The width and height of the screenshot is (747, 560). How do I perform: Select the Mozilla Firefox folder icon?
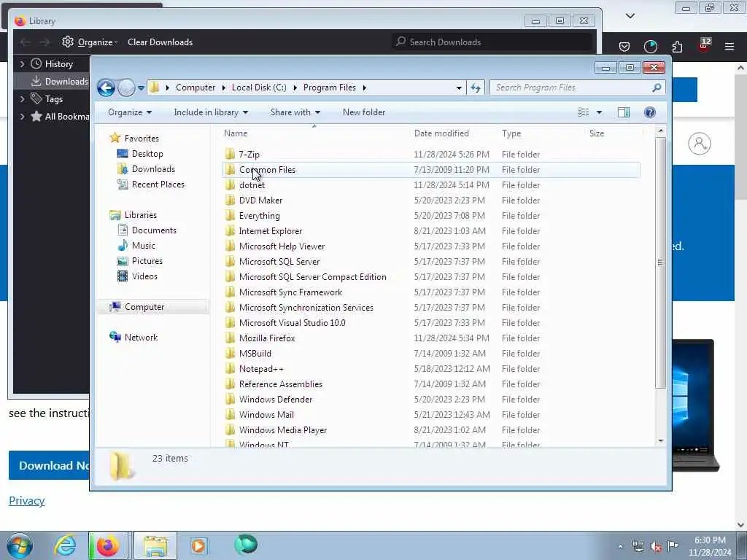point(230,338)
